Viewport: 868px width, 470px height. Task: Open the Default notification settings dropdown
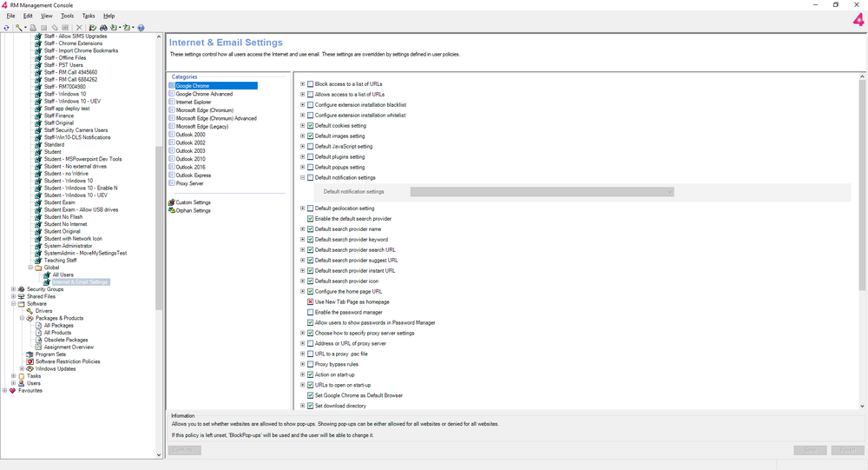tap(542, 192)
